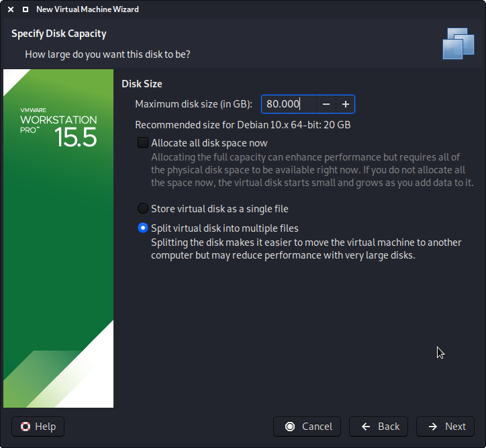Click the stacked windows wizard icon
Viewport: 486px width, 448px height.
tap(458, 43)
